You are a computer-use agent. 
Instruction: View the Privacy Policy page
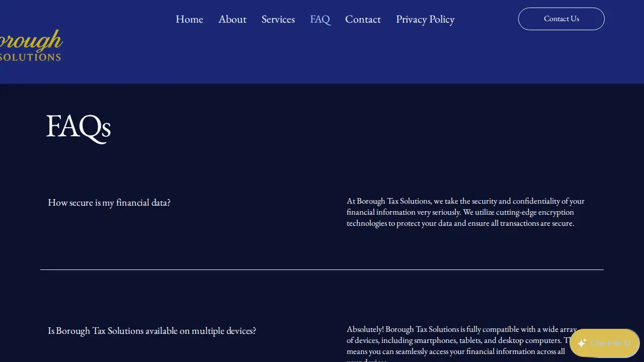click(x=425, y=19)
